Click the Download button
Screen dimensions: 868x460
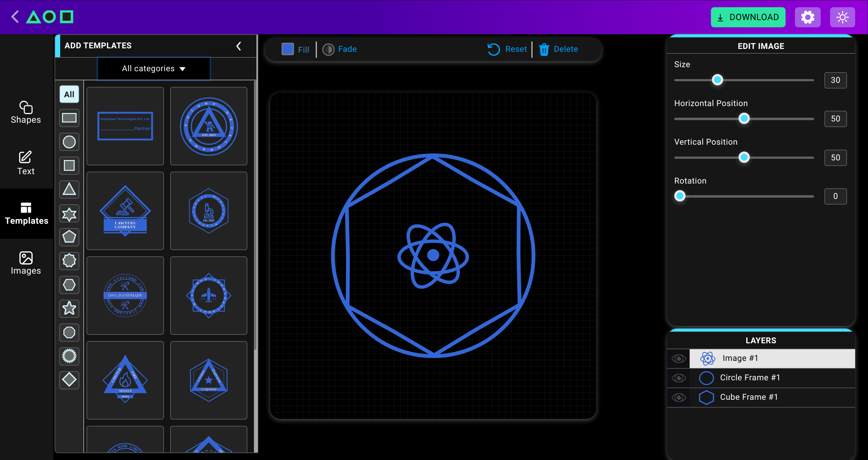click(748, 17)
